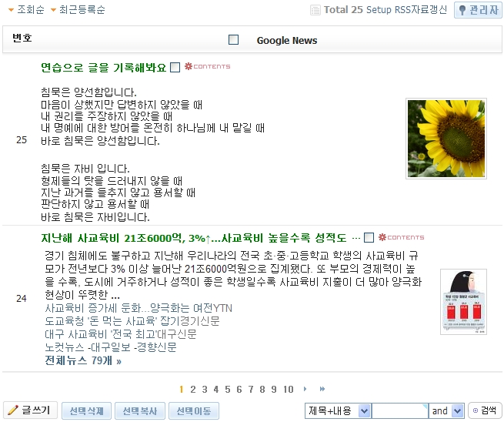This screenshot has height=422, width=504.
Task: Click CONTENTS icon of post 24
Action: coord(401,237)
